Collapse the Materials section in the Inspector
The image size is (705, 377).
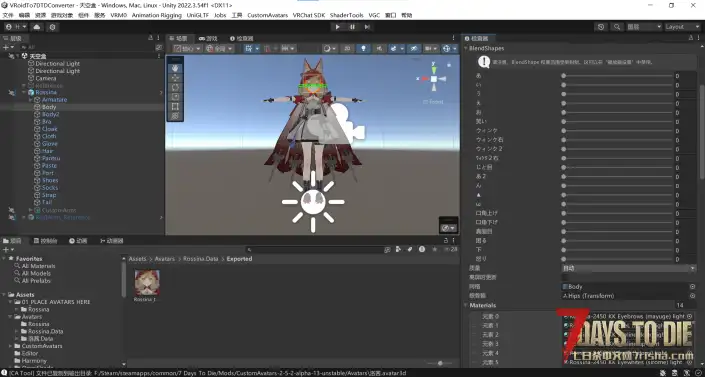466,305
